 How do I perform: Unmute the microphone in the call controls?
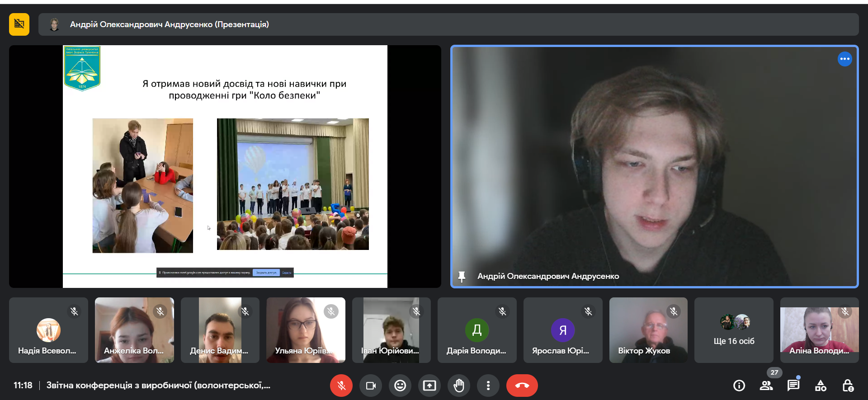pos(341,386)
